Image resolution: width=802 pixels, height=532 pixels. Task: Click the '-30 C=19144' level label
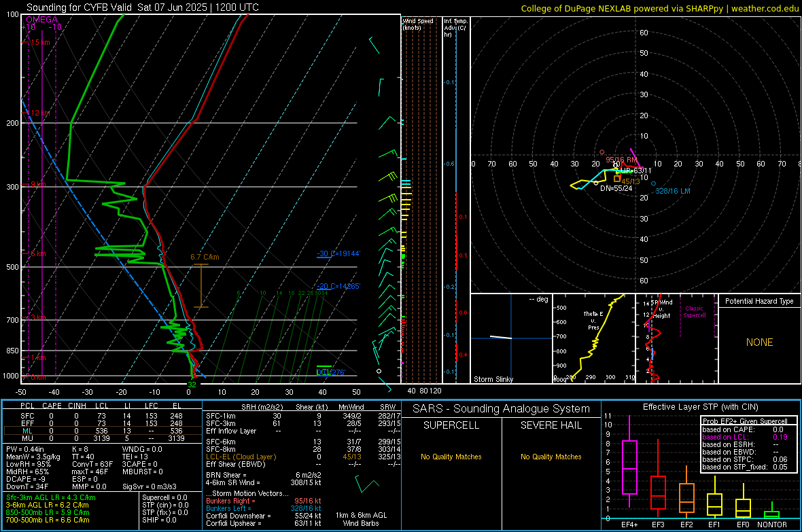[338, 253]
